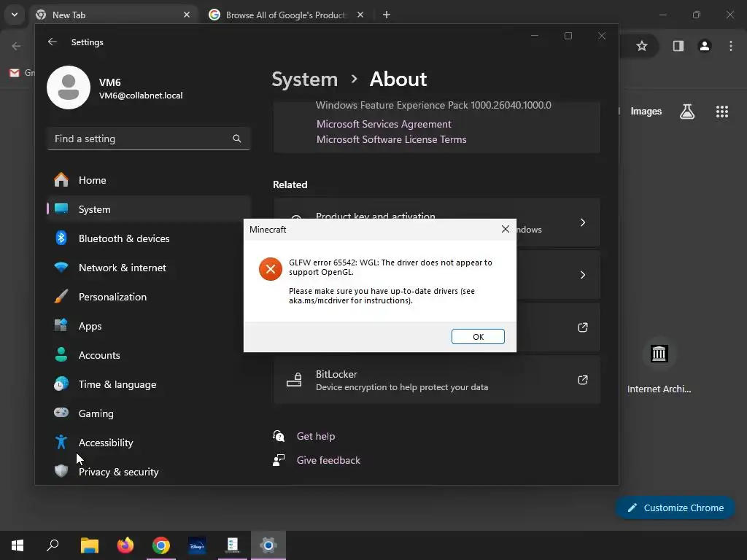Click the search magnifier in Find a setting

pyautogui.click(x=237, y=139)
